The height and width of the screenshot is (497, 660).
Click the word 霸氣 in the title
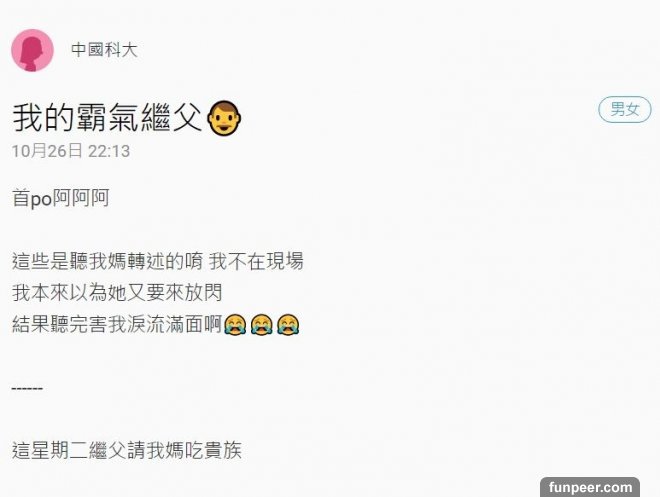click(107, 118)
